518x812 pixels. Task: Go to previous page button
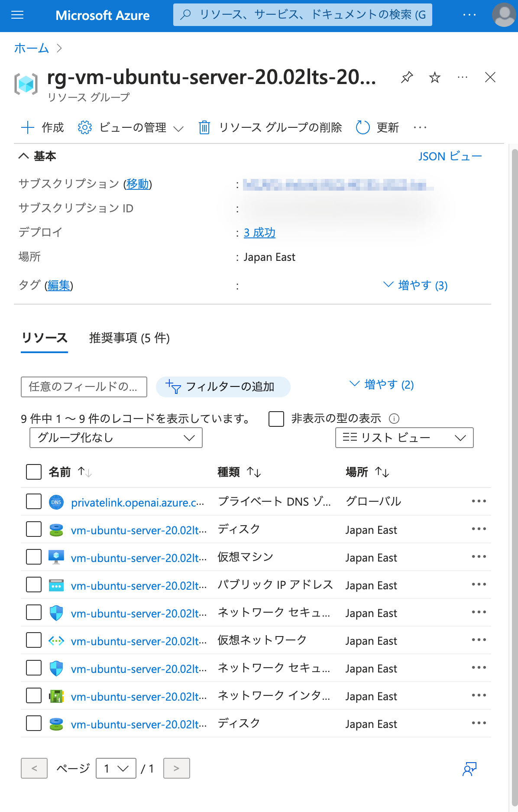coord(34,768)
